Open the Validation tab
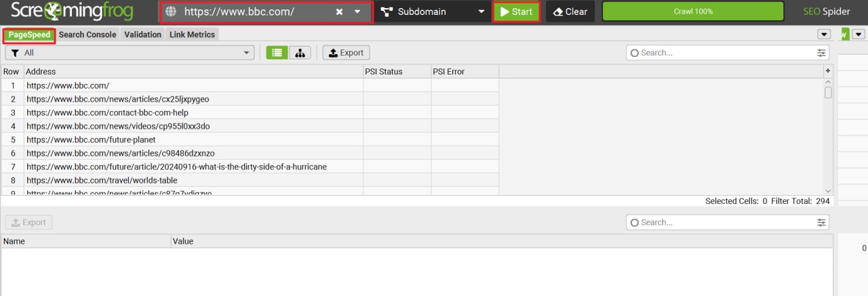This screenshot has width=868, height=296. pos(143,35)
